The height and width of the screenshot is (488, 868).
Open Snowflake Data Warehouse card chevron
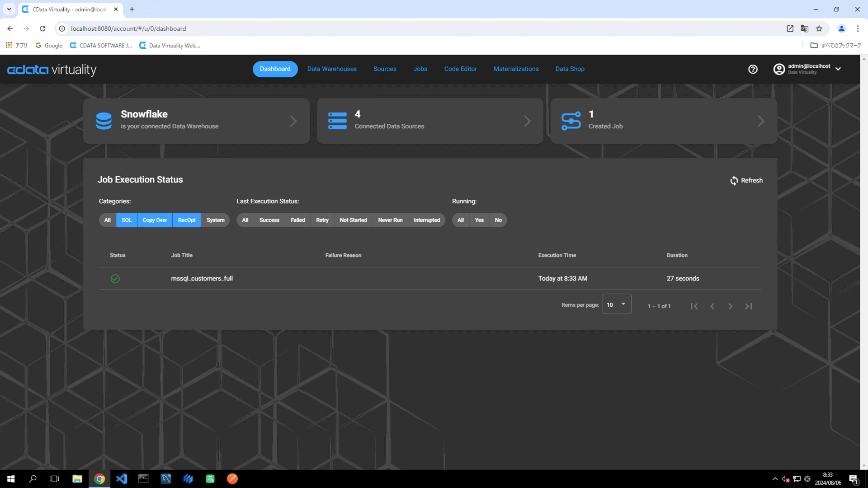293,121
